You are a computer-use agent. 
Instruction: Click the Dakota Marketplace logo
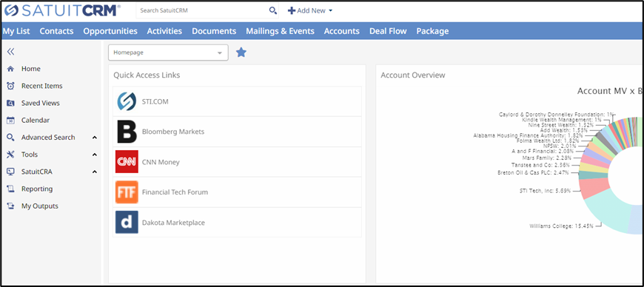(127, 222)
